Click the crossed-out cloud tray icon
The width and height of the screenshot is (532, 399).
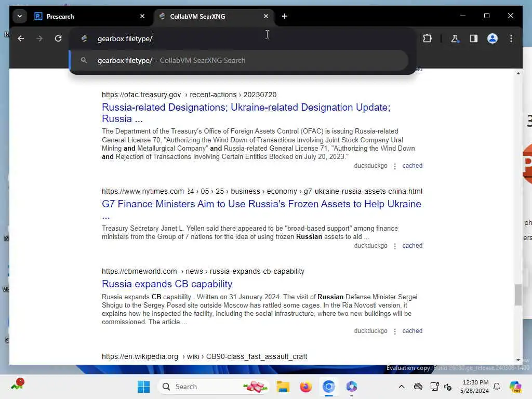tap(418, 387)
